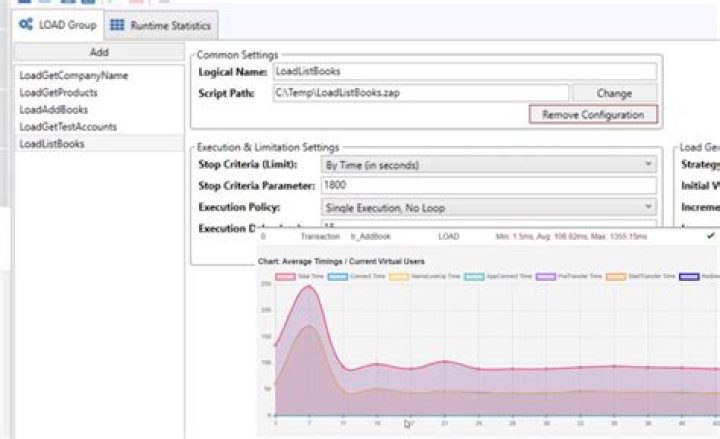This screenshot has width=720, height=439.
Task: Toggle AppConnect Time legend swatch
Action: coord(474,276)
